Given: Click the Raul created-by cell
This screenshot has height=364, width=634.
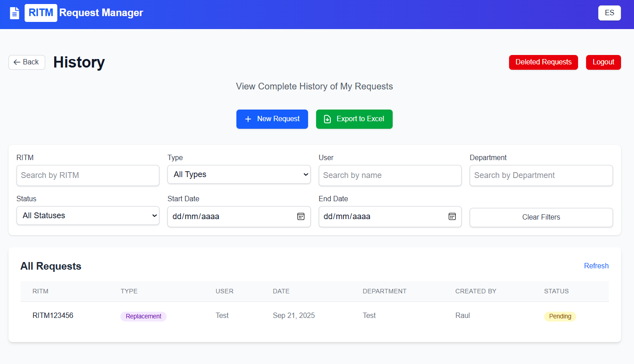Looking at the screenshot, I should point(463,316).
